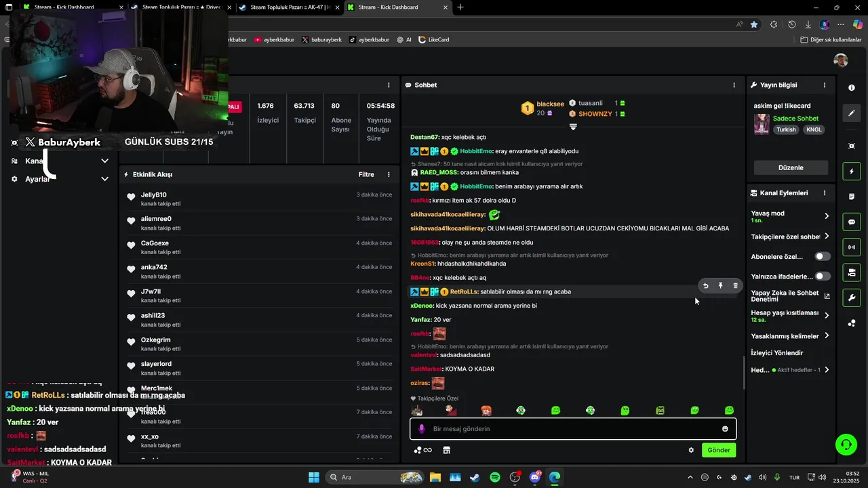The image size is (868, 488).
Task: Open File Explorer from the taskbar
Action: click(x=435, y=477)
